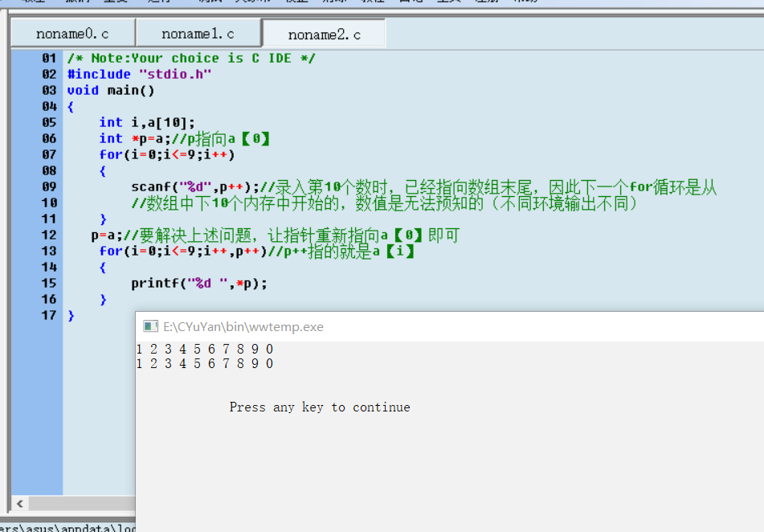Click second console output line of numbers

(205, 364)
